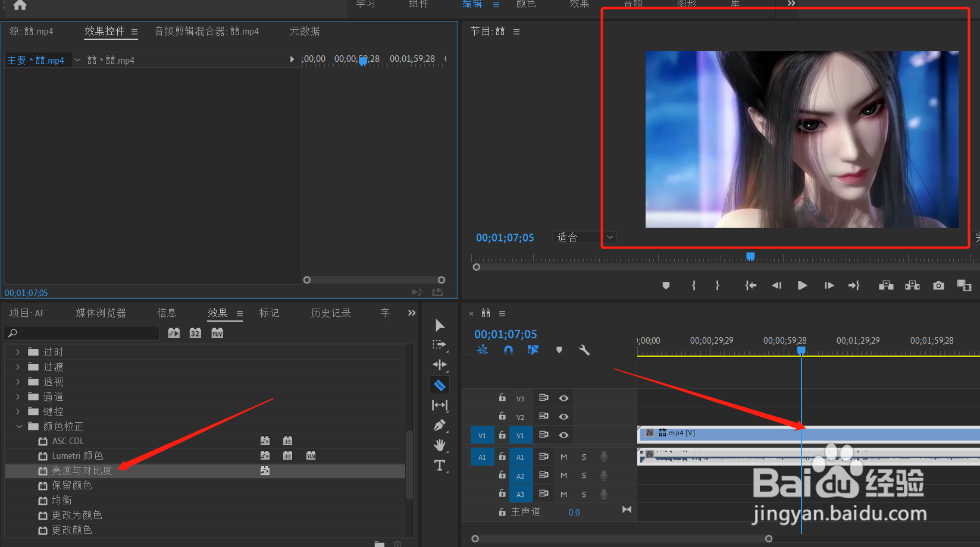This screenshot has height=547, width=980.
Task: Enable voice-over record on A1
Action: pyautogui.click(x=604, y=457)
